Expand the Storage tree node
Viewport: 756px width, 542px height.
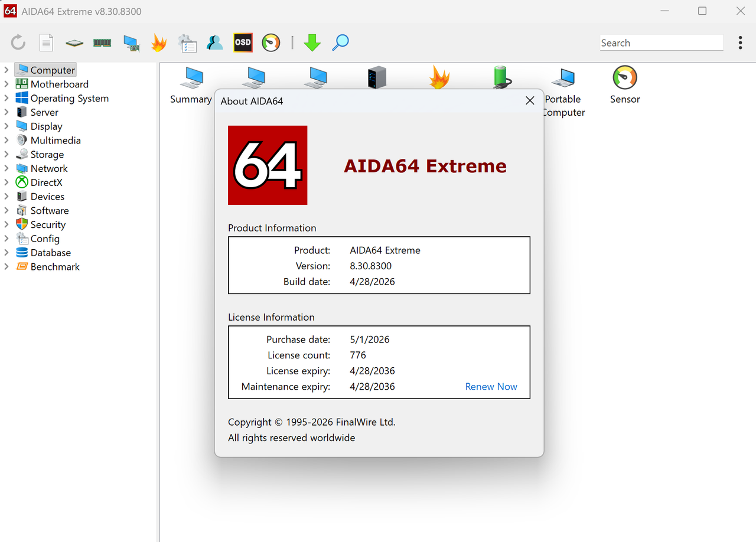click(6, 154)
